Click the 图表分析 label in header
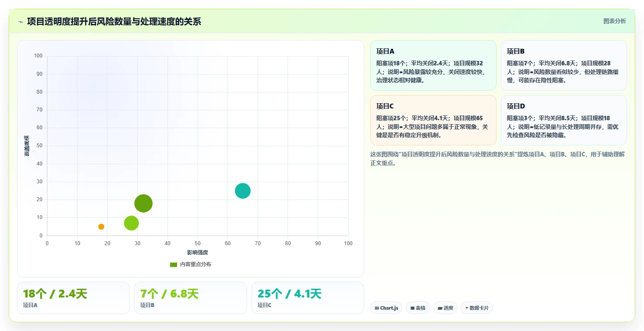This screenshot has width=644, height=331. click(614, 21)
